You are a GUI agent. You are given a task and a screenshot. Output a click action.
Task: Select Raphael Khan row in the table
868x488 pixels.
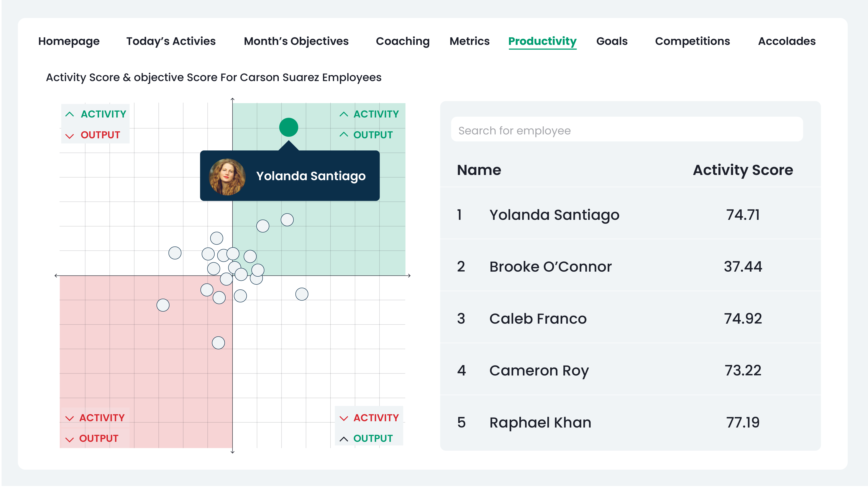[x=540, y=422]
